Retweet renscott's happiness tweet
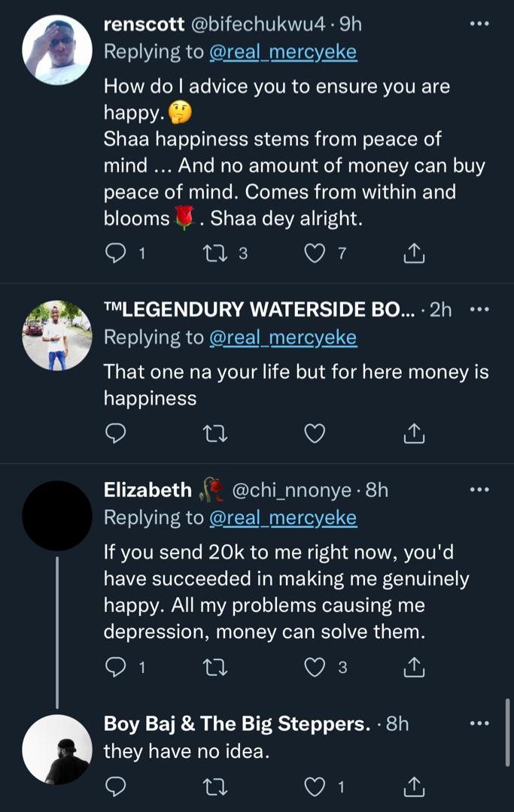Viewport: 514px width, 812px height. 214,254
